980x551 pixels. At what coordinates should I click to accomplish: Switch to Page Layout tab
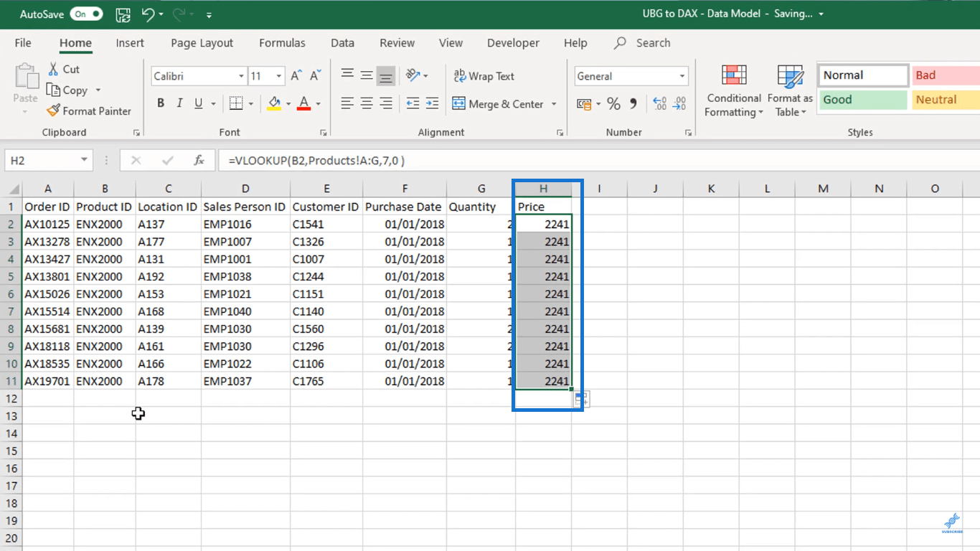(x=202, y=43)
